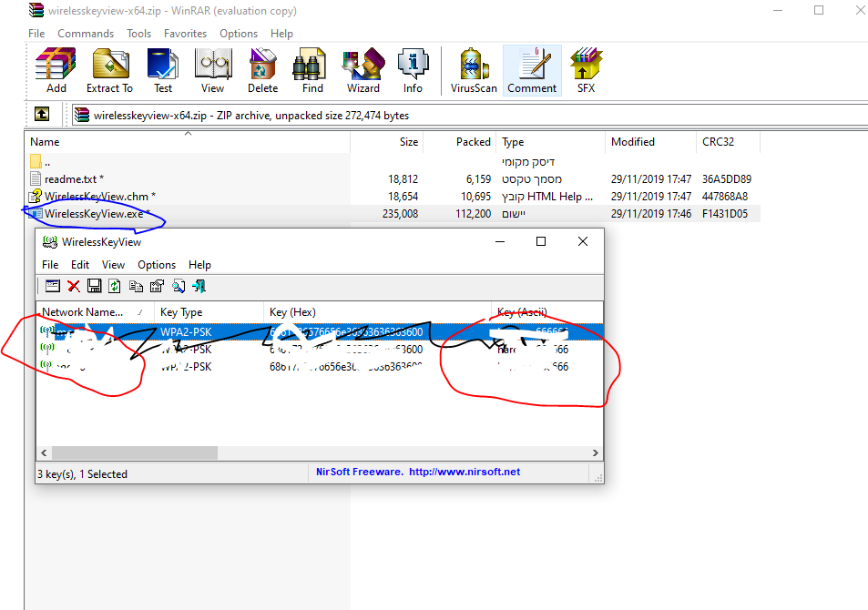Open WirelessKeyView Help menu
The width and height of the screenshot is (868, 610).
point(199,265)
